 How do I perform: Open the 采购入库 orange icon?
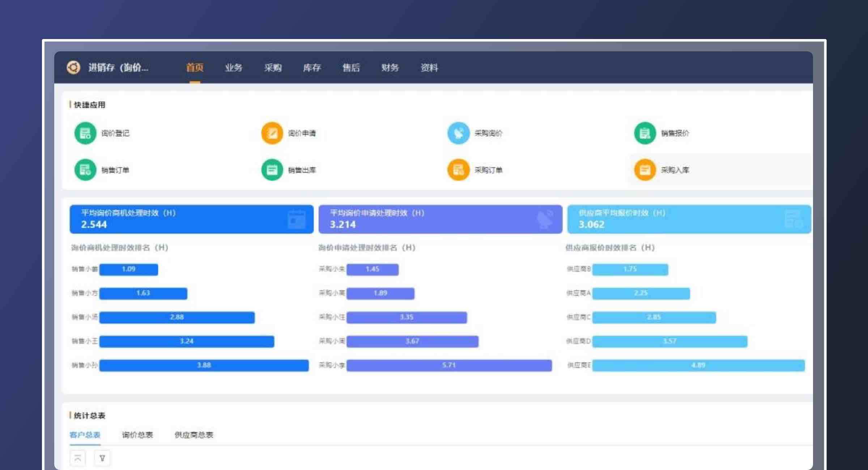click(645, 170)
